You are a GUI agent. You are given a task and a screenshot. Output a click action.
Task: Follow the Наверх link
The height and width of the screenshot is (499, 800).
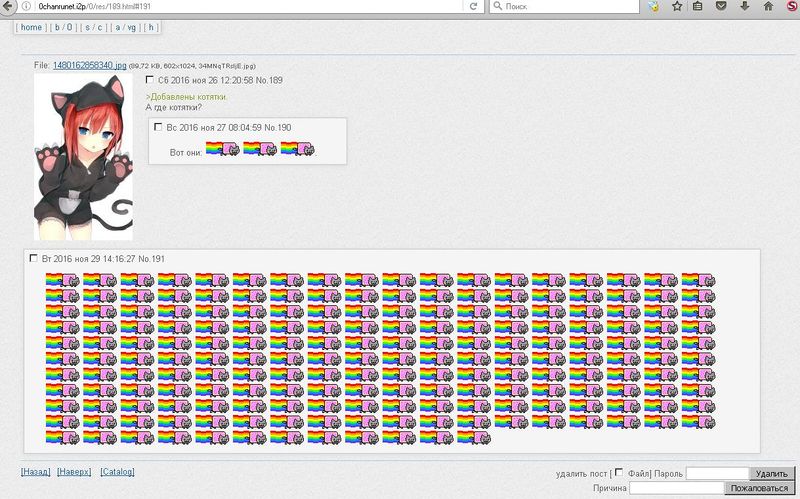74,472
